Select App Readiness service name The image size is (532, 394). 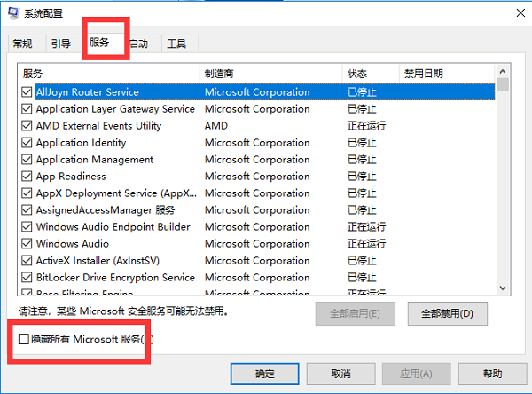[x=71, y=177]
